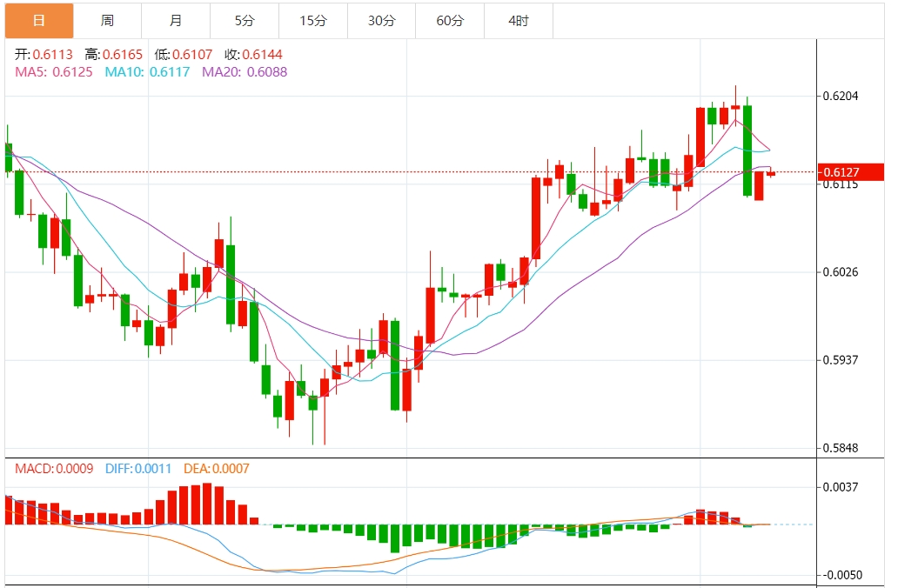Viewport: 898px width, 588px height.
Task: Switch to the weekly 周 tab
Action: (108, 21)
